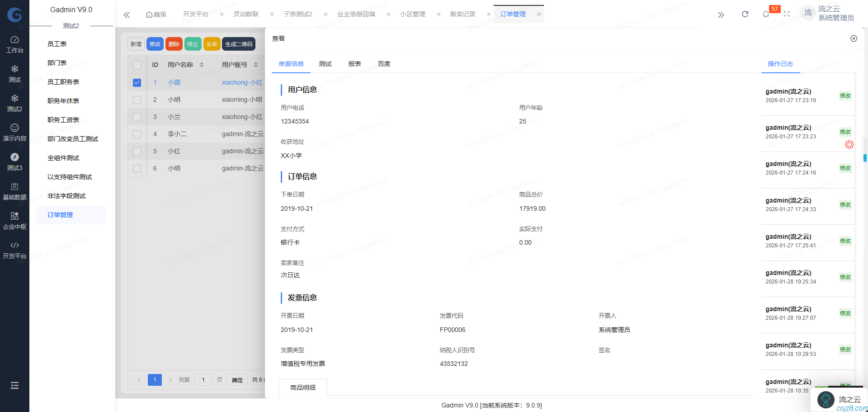Click the sort arrows on 用户名称 column
This screenshot has width=868, height=412.
point(202,65)
